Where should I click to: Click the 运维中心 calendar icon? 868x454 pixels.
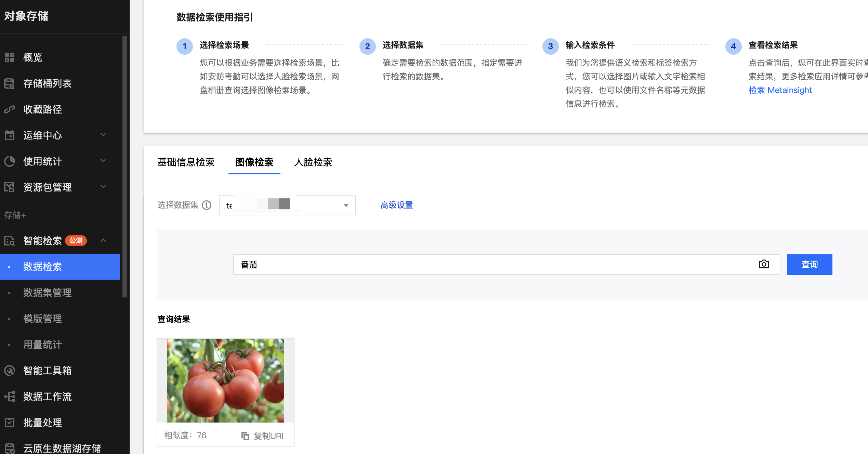[10, 135]
